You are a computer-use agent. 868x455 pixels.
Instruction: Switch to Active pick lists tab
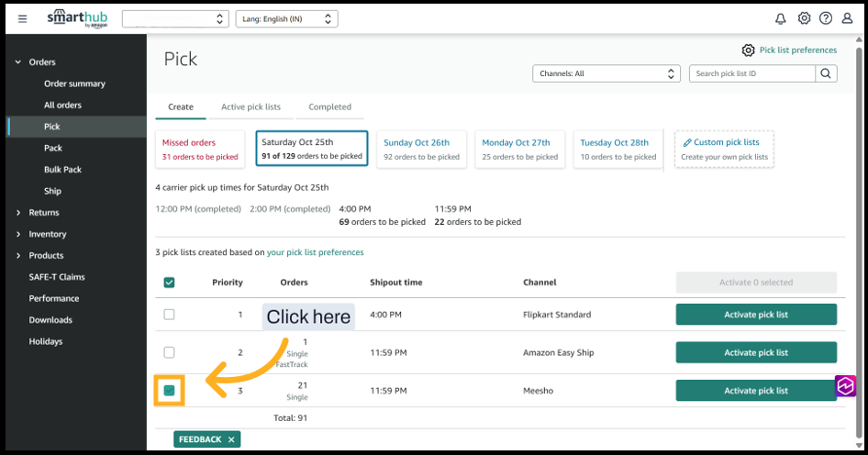coord(250,106)
